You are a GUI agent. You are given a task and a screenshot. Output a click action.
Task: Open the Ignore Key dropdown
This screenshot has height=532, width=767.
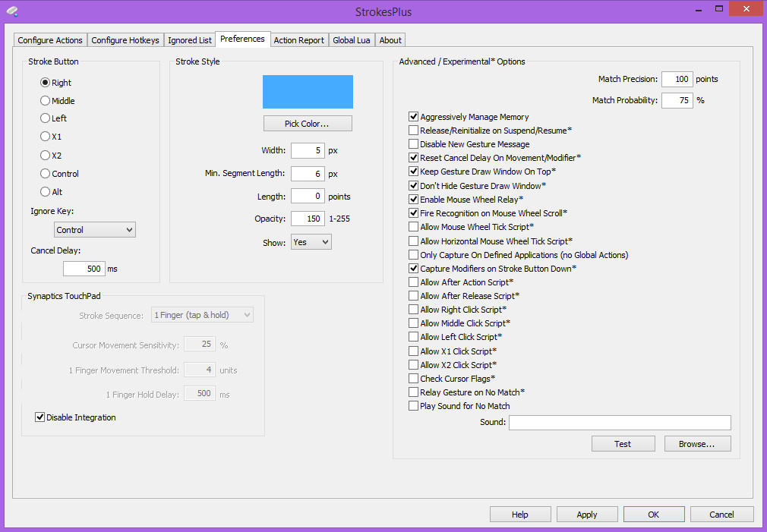click(x=94, y=230)
